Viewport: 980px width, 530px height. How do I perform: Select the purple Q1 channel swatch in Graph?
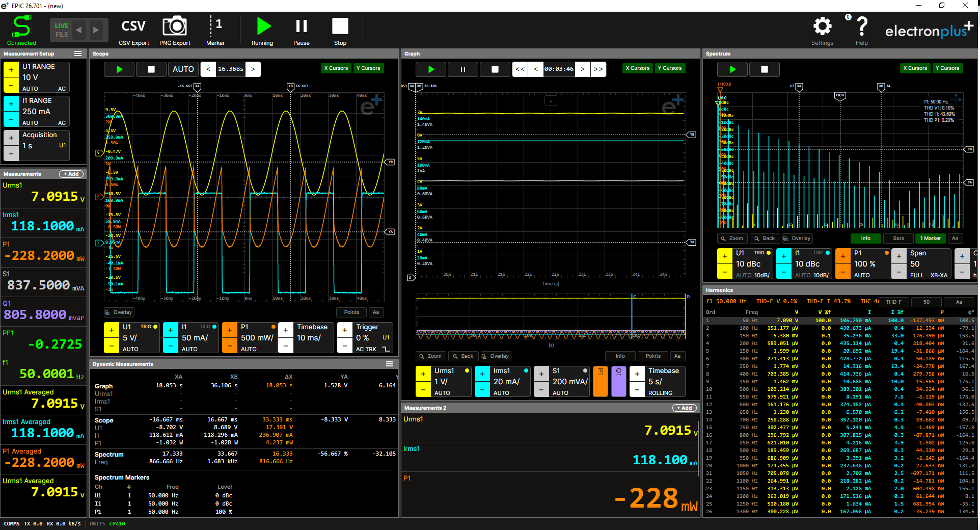point(618,381)
